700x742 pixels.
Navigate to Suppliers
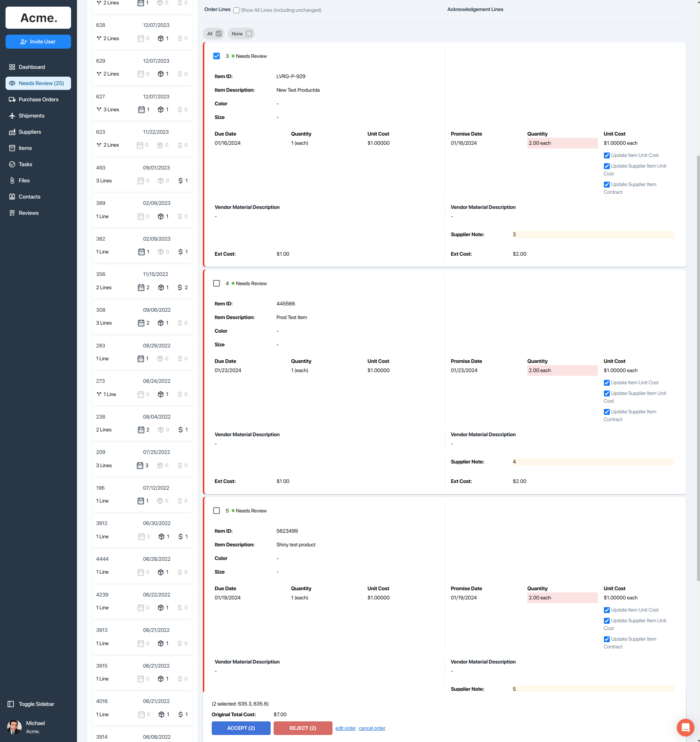click(x=30, y=132)
